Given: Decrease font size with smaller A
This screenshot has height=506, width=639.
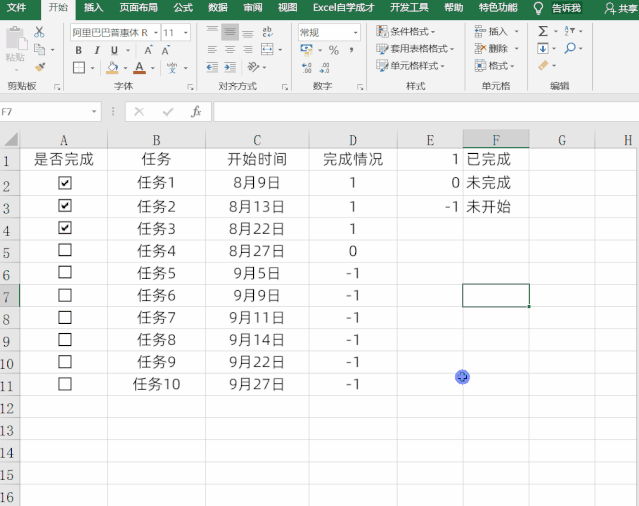Looking at the screenshot, I should (165, 51).
